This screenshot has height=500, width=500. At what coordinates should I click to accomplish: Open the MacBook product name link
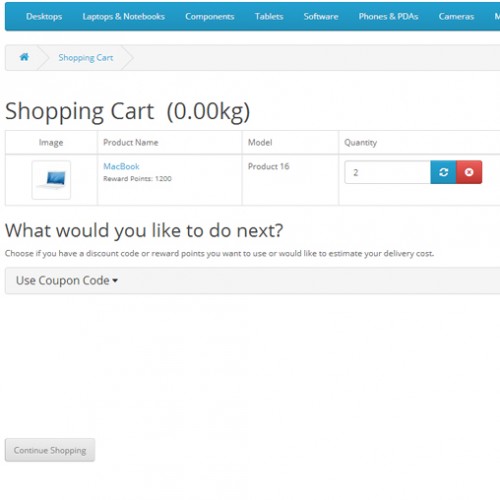121,166
